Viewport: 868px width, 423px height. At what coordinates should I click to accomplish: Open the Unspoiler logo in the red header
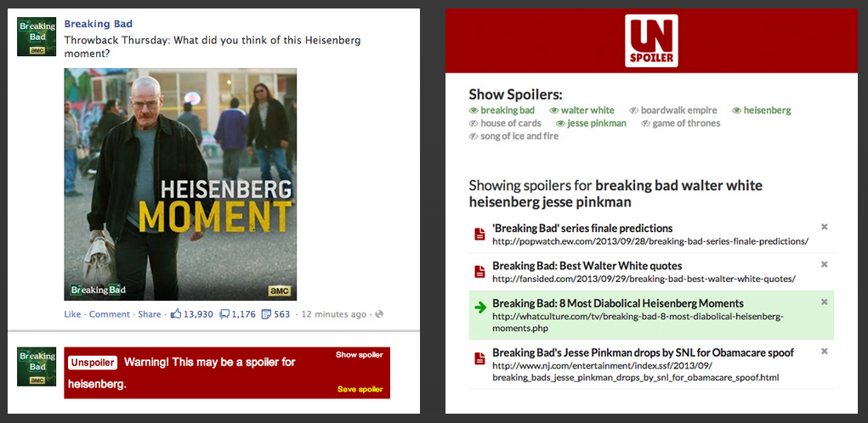point(651,41)
